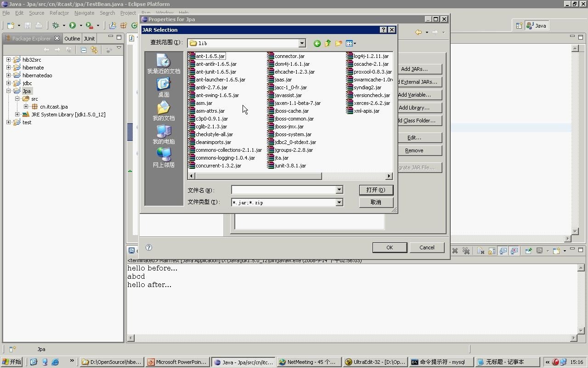
Task: Click the Debug bug icon in toolbar
Action: point(56,26)
